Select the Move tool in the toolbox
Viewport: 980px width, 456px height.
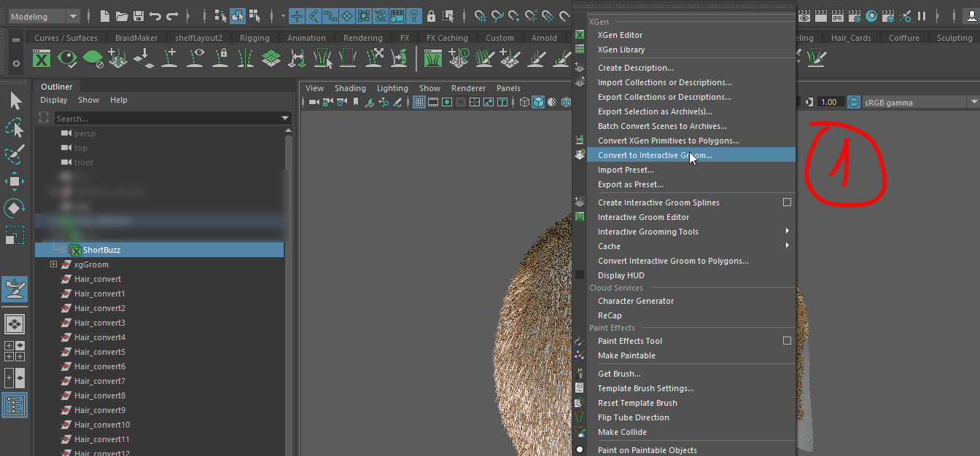click(16, 181)
